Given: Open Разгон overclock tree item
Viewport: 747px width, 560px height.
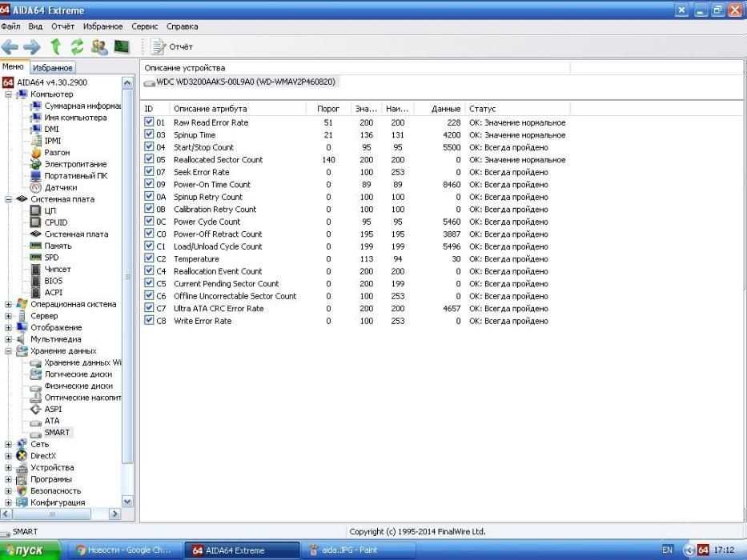Looking at the screenshot, I should [50, 152].
